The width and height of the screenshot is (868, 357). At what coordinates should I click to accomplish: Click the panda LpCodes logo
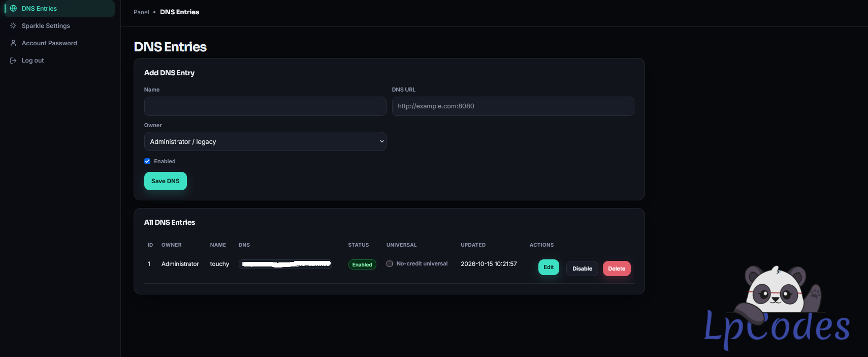click(x=777, y=307)
